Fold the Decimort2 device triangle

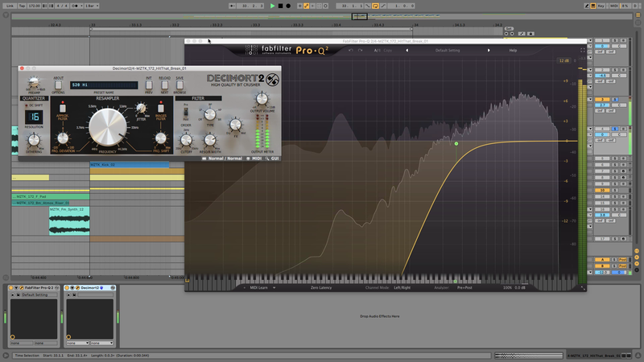coord(72,288)
